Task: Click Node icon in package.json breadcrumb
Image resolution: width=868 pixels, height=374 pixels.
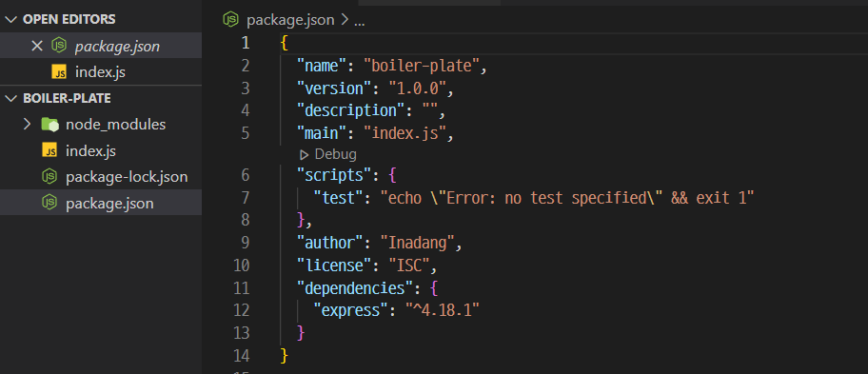Action: coord(230,20)
